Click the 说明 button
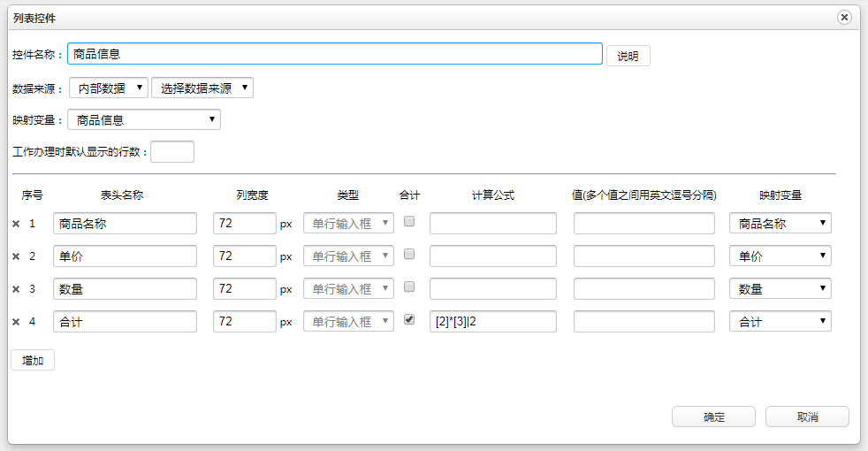This screenshot has height=451, width=868. [628, 56]
